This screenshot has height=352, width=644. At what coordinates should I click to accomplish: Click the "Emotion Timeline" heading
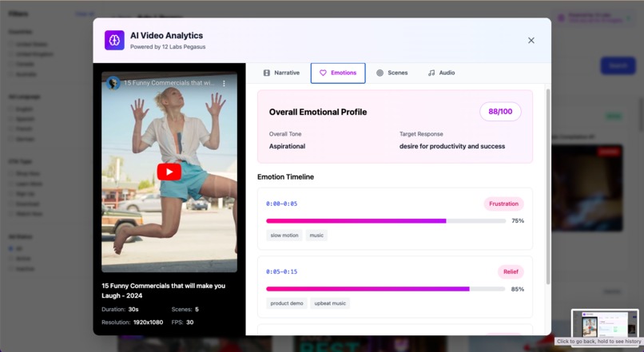pos(285,177)
